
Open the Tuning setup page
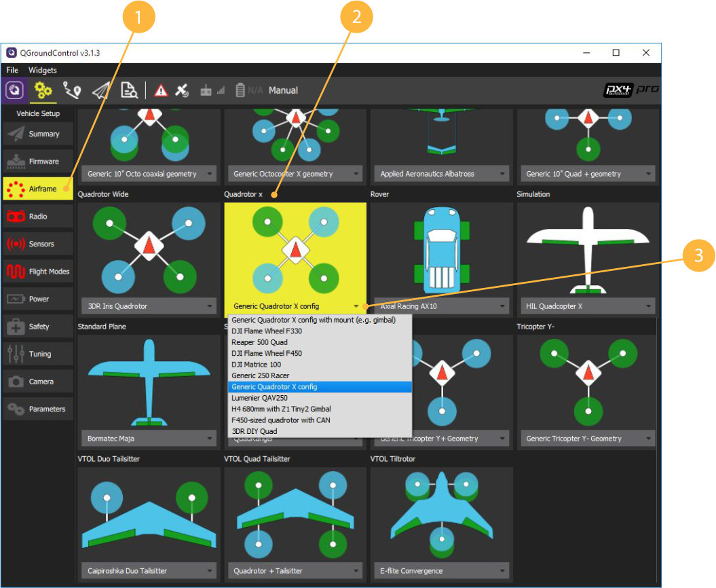[38, 354]
